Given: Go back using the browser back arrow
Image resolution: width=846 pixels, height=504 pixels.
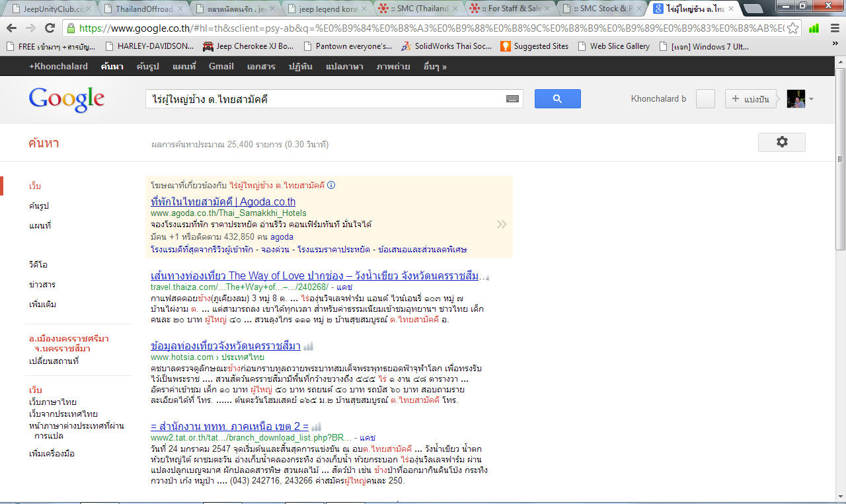Looking at the screenshot, I should coord(12,28).
